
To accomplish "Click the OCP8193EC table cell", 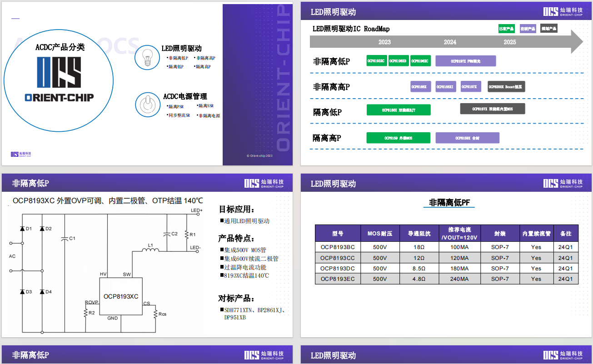I will click(x=338, y=279).
